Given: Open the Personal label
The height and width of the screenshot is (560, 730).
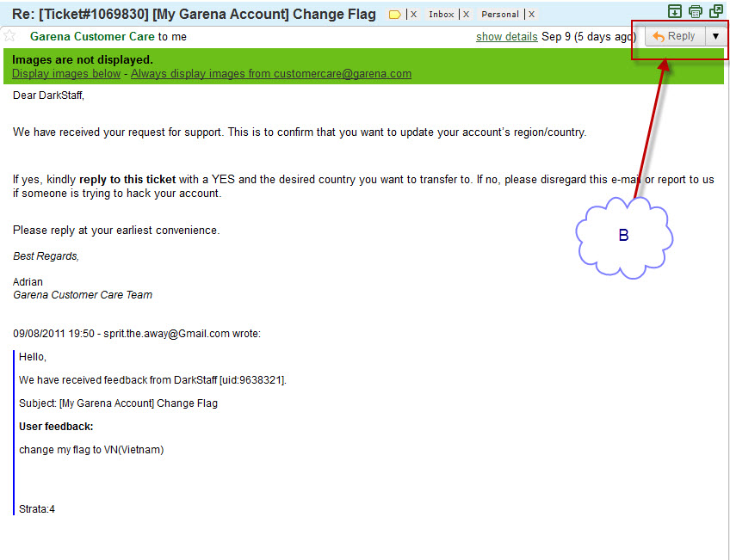Looking at the screenshot, I should click(x=500, y=15).
